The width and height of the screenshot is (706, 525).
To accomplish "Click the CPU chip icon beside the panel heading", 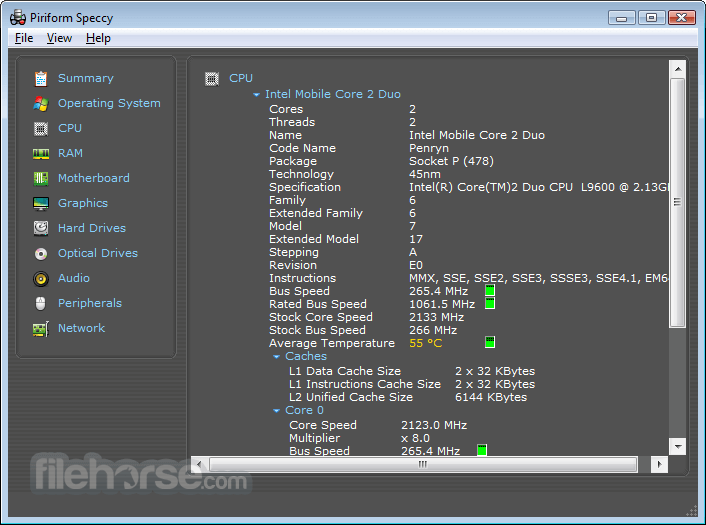I will [x=212, y=79].
